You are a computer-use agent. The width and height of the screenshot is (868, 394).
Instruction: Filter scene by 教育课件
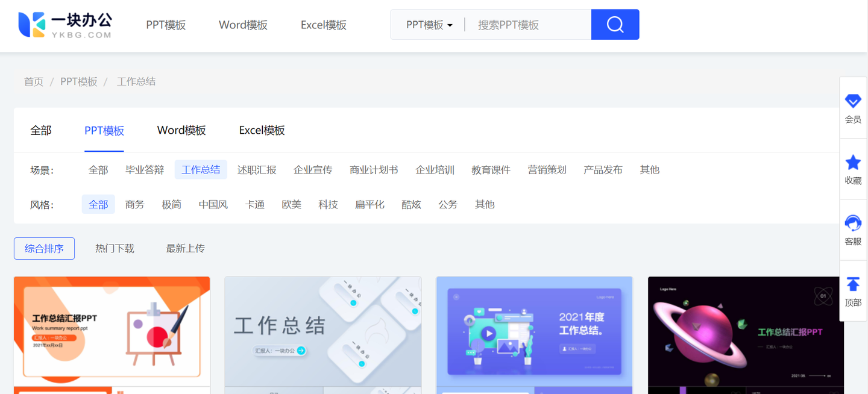pyautogui.click(x=491, y=170)
